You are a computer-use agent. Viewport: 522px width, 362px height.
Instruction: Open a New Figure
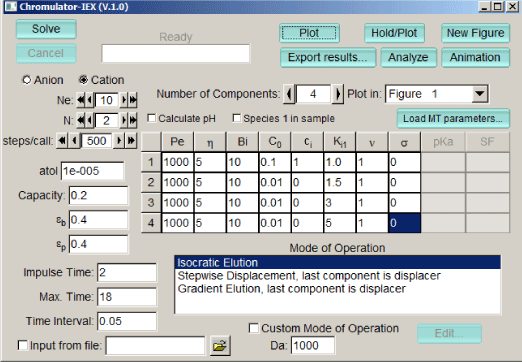tap(475, 33)
